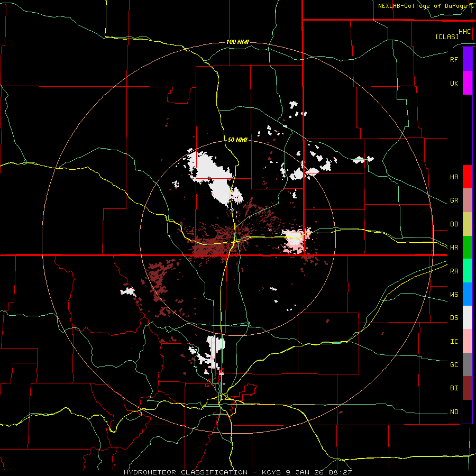The image size is (476, 476).
Task: Click the HR legend label
Action: [454, 248]
